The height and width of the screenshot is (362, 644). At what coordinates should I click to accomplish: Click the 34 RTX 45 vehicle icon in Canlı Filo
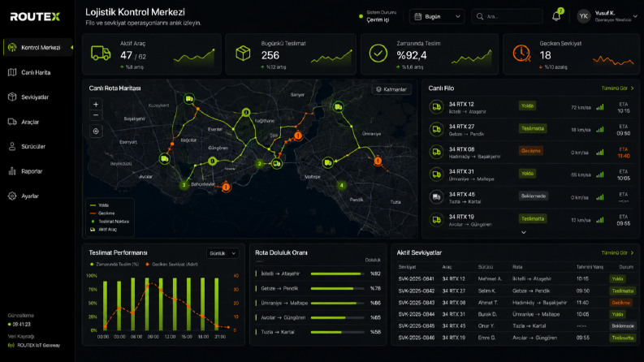436,197
